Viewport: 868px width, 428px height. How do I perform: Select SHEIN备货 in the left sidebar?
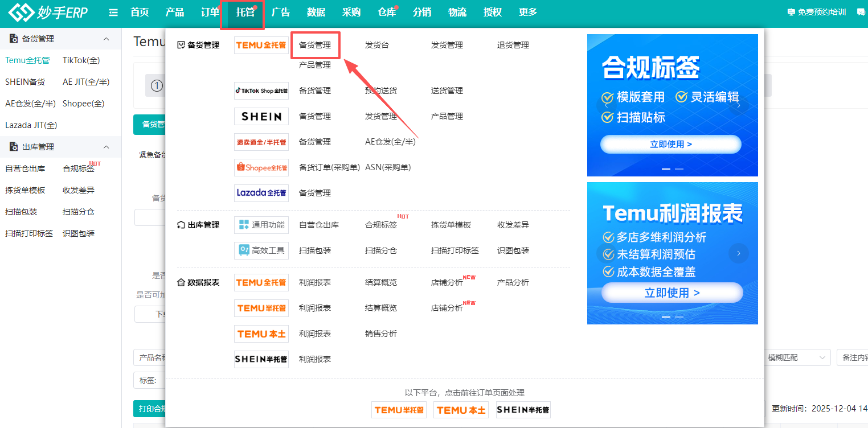point(25,82)
